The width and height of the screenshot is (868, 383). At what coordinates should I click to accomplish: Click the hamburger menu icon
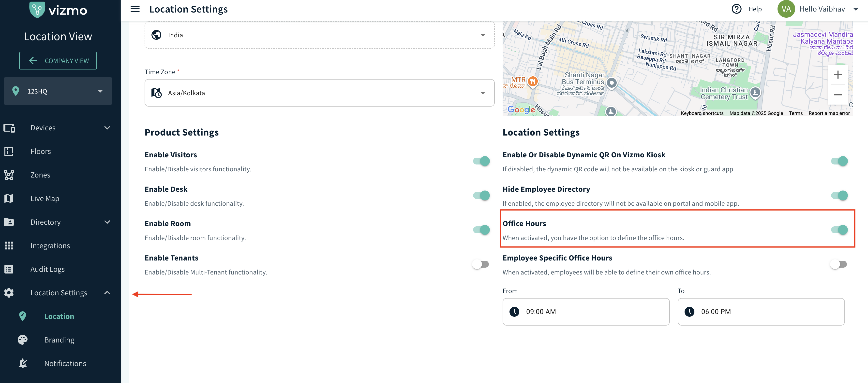coord(135,9)
